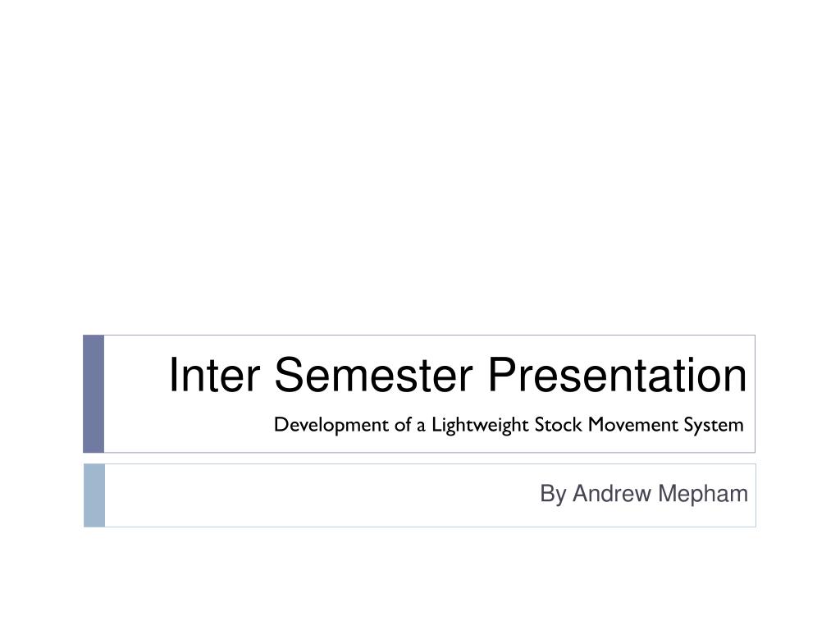The width and height of the screenshot is (840, 630).
Task: Click the dark blue accent bar beside title
Action: click(94, 394)
